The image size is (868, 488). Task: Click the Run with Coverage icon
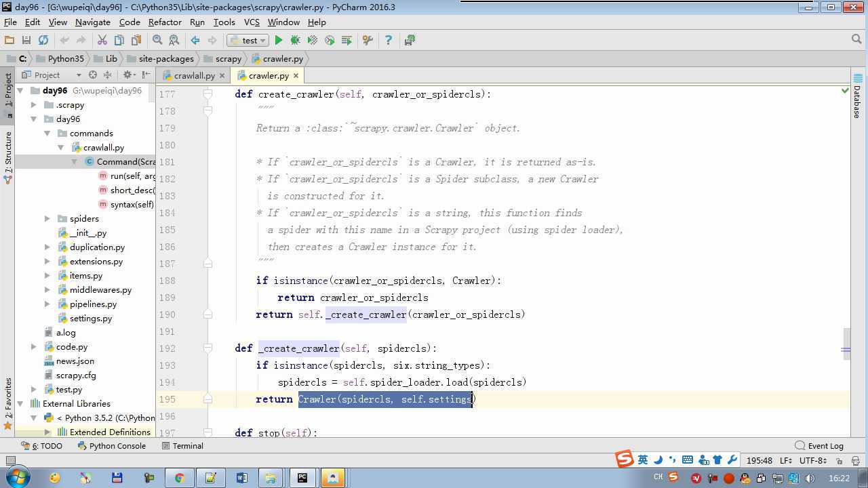click(x=313, y=41)
